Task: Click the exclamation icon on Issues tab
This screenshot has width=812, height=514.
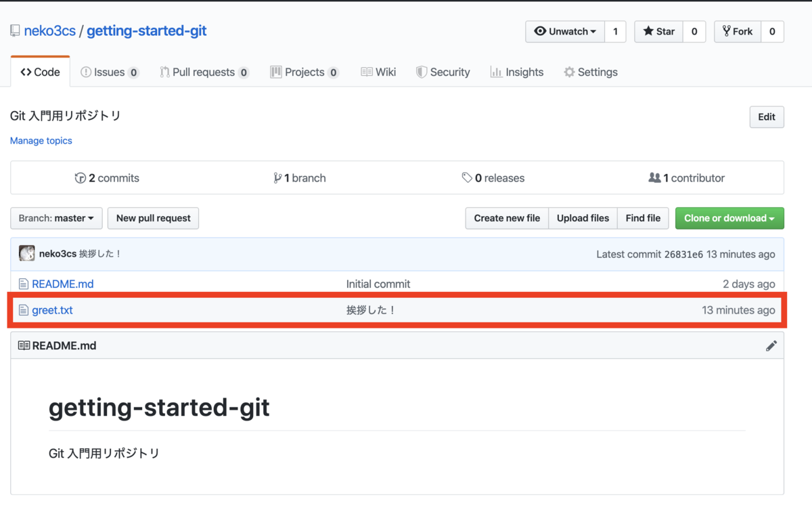Action: tap(86, 72)
